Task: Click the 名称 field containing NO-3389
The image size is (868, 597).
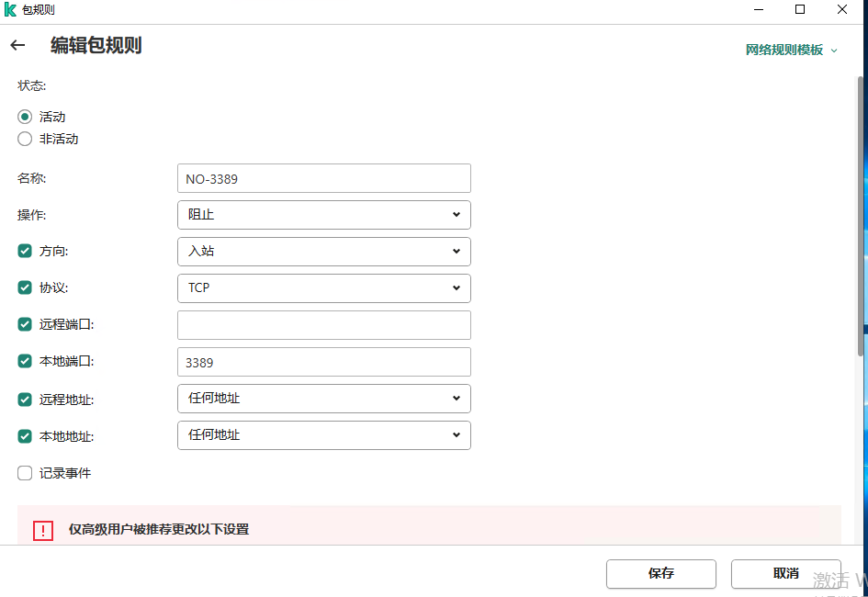Action: [323, 178]
